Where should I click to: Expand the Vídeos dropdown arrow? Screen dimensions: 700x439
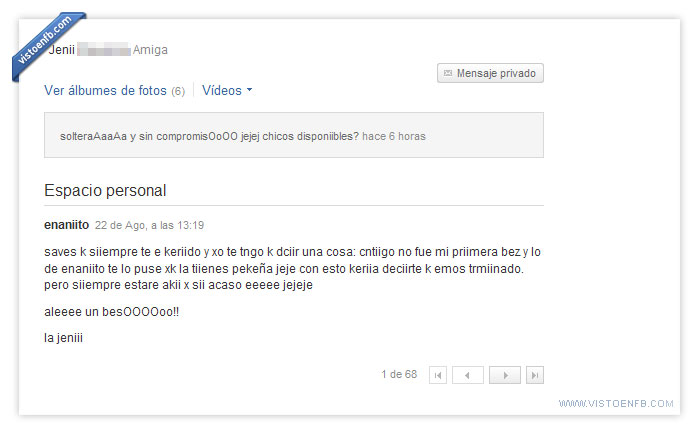pos(250,90)
